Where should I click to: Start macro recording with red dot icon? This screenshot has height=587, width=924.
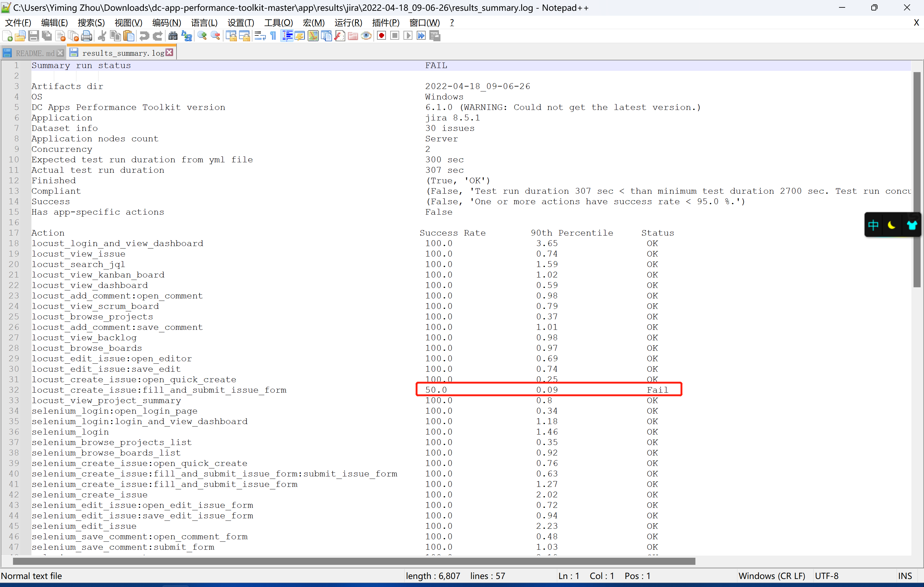coord(381,36)
